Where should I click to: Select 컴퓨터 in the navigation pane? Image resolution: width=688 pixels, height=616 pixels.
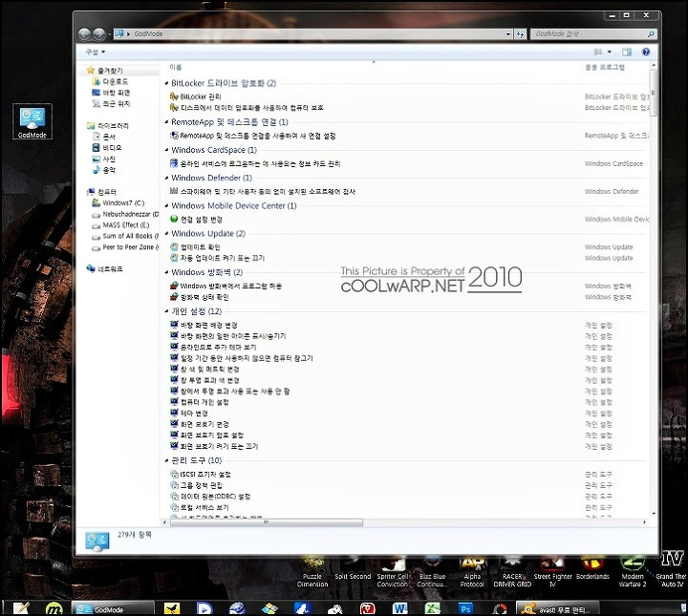point(102,192)
